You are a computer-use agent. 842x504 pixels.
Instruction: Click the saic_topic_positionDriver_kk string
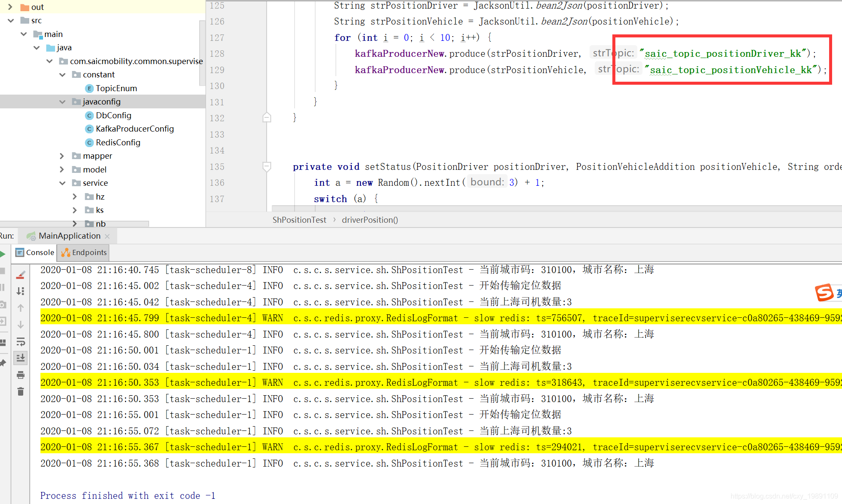[x=722, y=54]
